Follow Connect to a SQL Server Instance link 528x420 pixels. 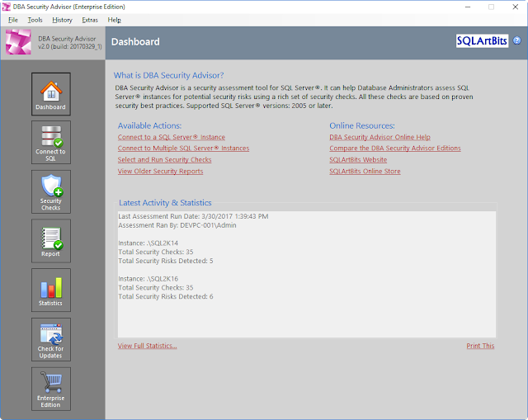pyautogui.click(x=172, y=137)
